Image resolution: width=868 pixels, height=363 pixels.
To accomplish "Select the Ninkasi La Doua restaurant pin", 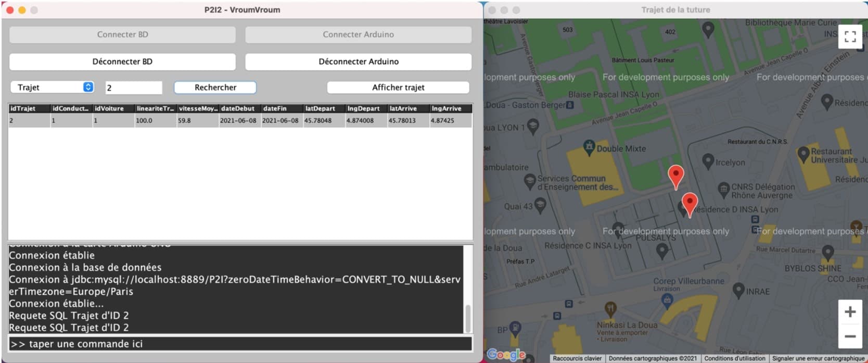I will [x=610, y=309].
